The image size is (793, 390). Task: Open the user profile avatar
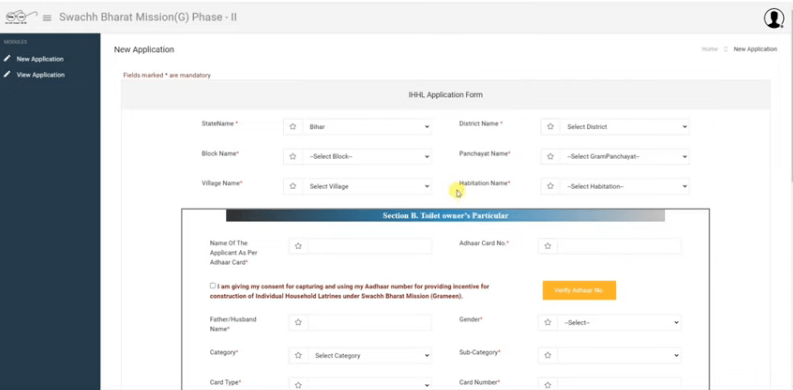coord(774,18)
